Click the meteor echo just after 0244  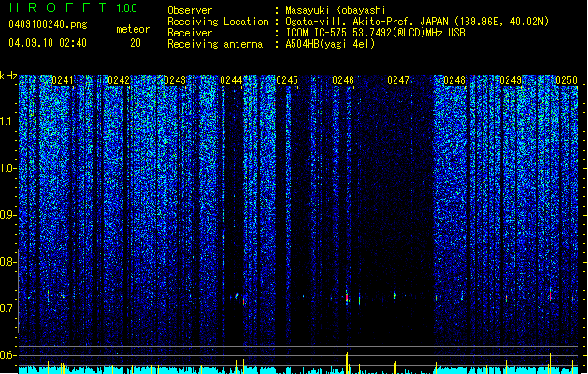[x=237, y=295]
